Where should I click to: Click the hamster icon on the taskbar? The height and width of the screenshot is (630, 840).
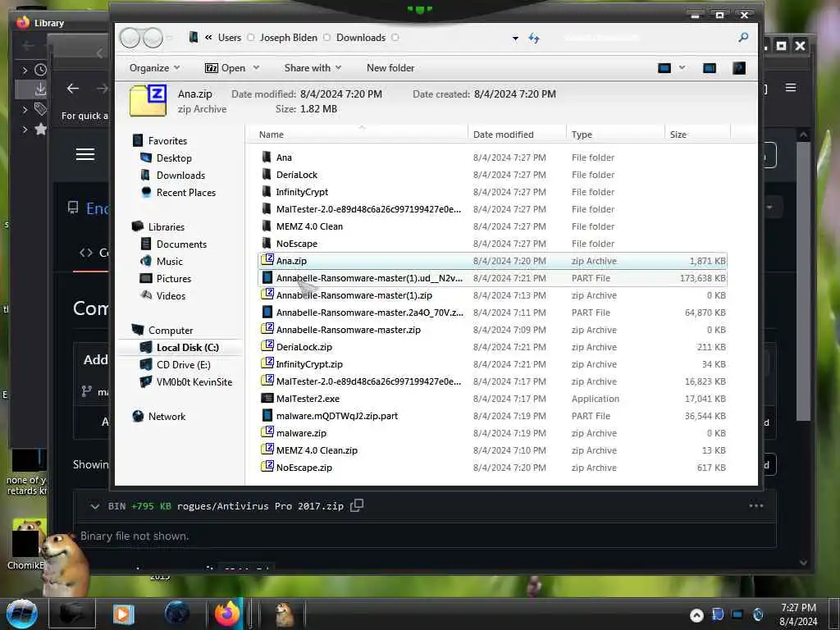[x=285, y=614]
